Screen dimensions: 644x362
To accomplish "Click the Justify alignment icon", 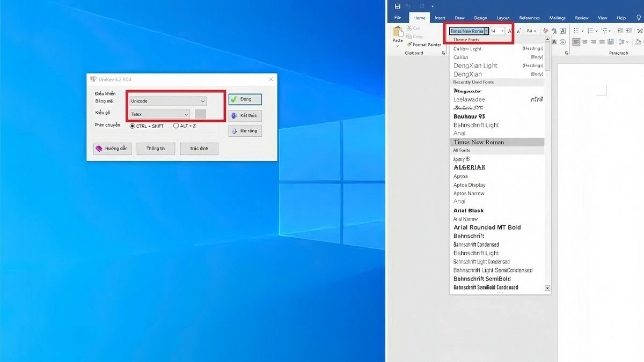I will point(602,42).
